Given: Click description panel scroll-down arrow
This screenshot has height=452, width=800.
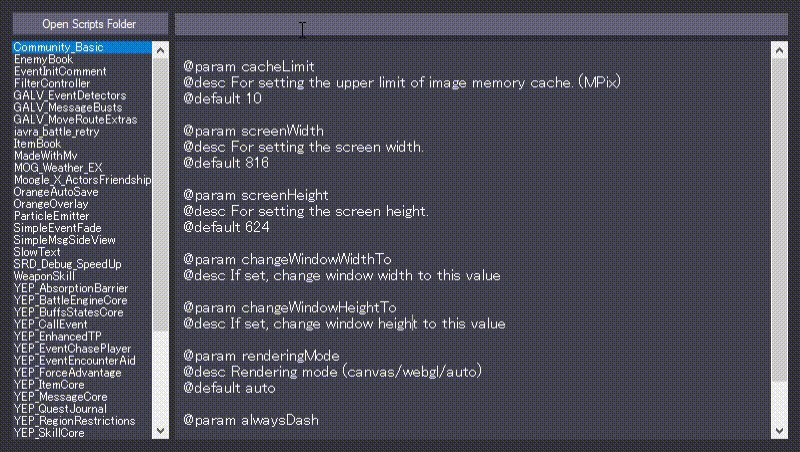Looking at the screenshot, I should (779, 430).
